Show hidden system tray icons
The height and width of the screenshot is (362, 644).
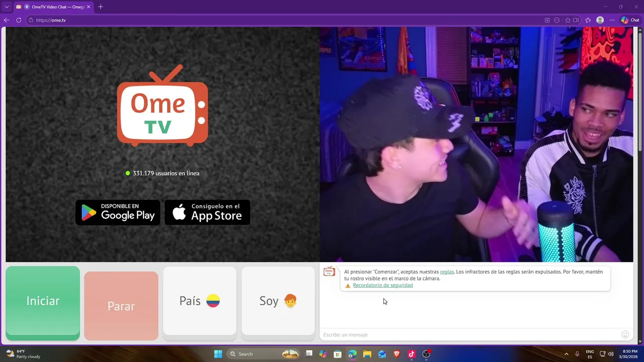pos(566,354)
